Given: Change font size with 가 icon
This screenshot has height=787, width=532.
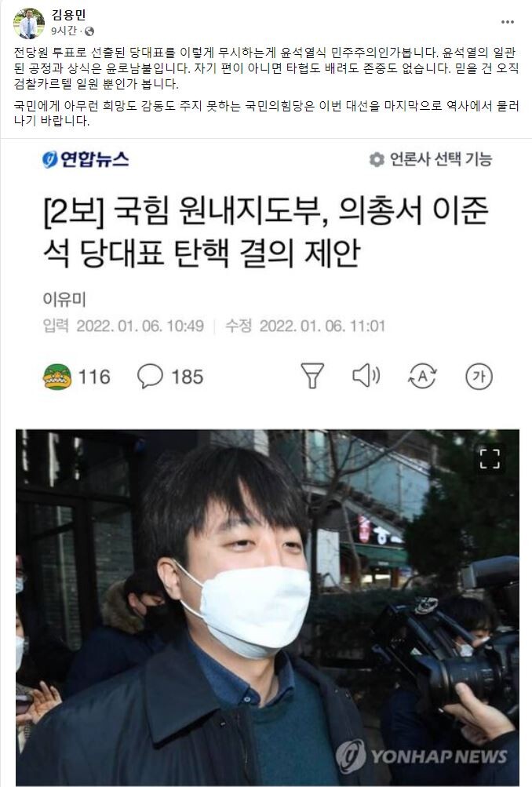Looking at the screenshot, I should 479,377.
